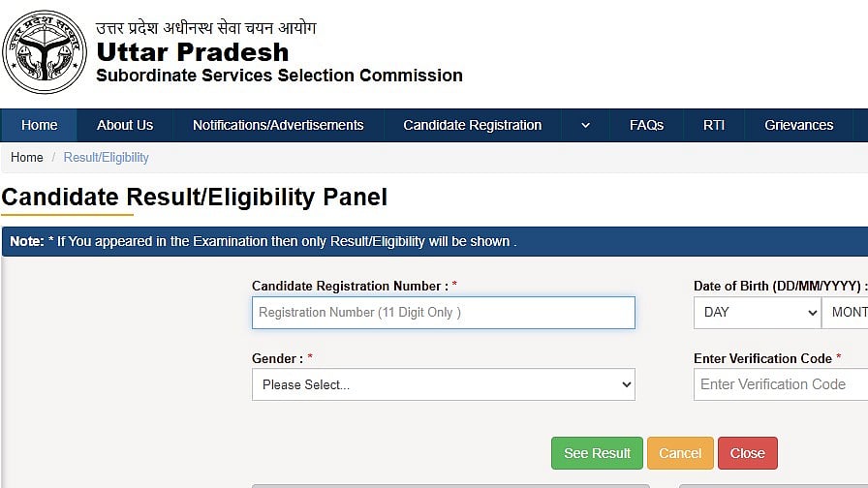
Task: Click the Home breadcrumb link
Action: coord(27,157)
